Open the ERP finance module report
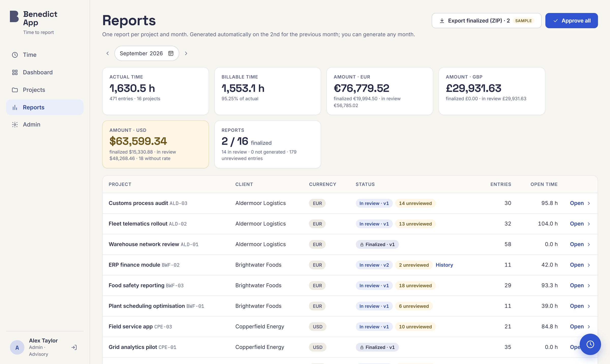The image size is (610, 364). 580,265
